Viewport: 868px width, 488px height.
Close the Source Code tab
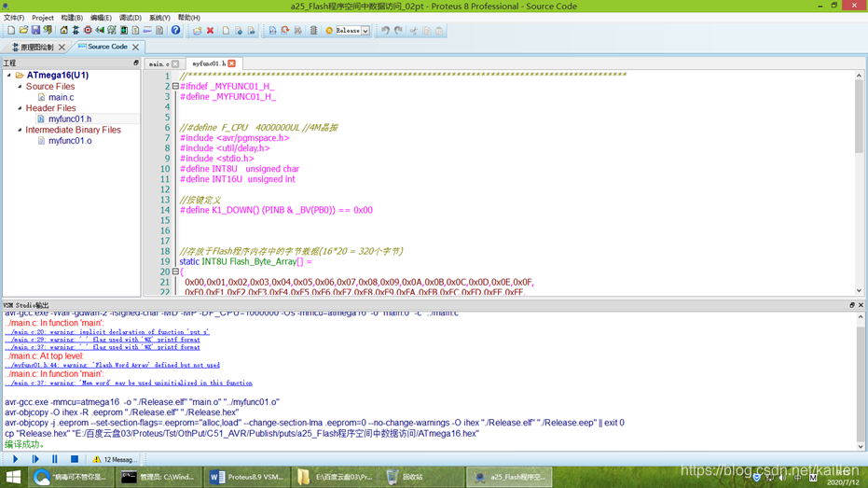(135, 47)
